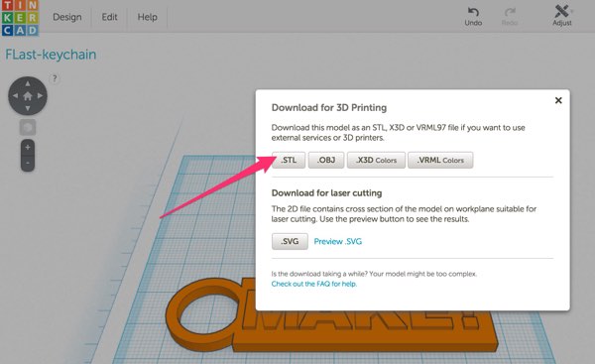595x364 pixels.
Task: Zoom out with the minus button
Action: coord(28,164)
